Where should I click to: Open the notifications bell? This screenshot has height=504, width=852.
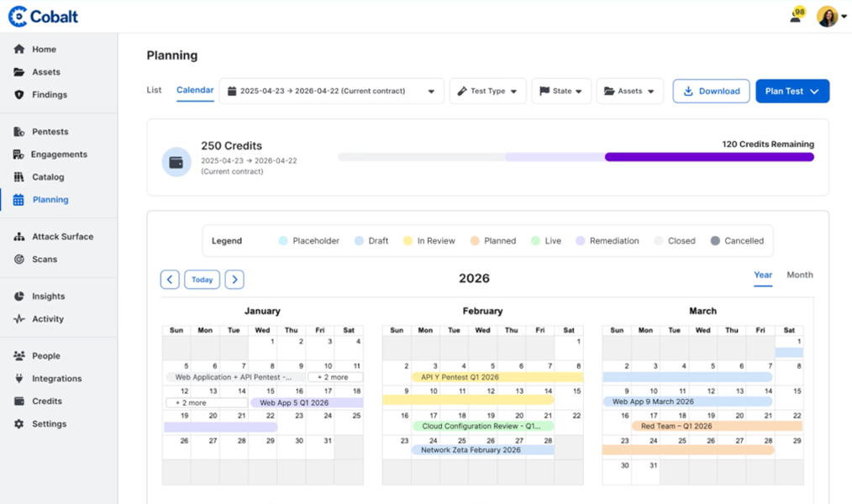[793, 16]
